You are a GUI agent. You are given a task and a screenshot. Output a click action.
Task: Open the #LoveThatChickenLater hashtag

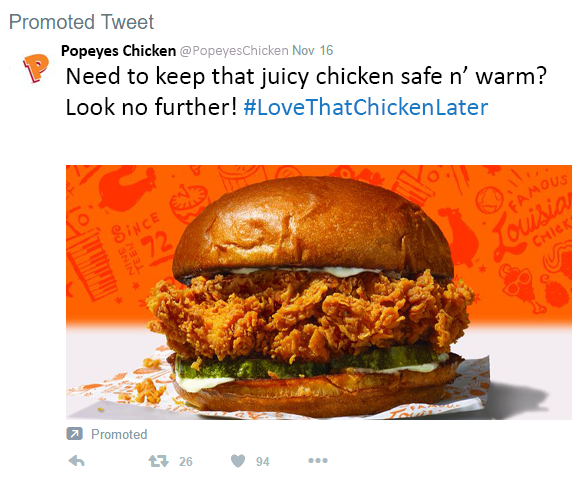365,107
